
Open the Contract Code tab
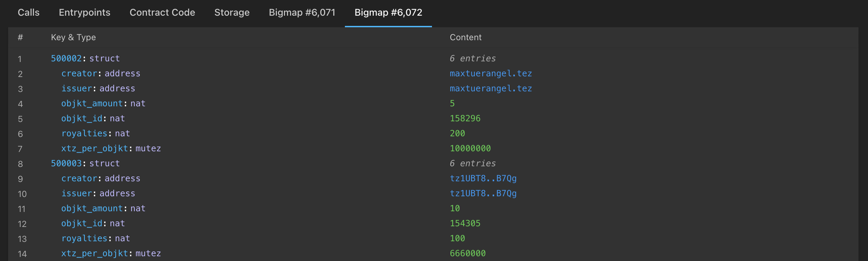click(162, 13)
